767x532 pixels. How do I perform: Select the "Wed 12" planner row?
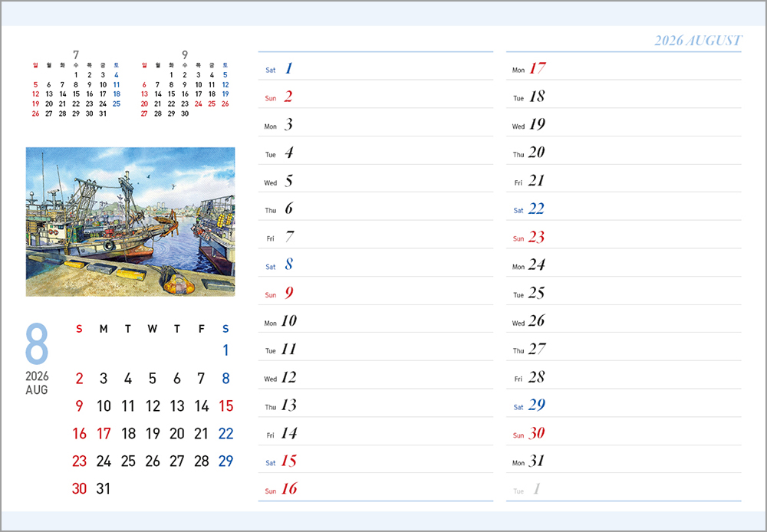click(375, 375)
